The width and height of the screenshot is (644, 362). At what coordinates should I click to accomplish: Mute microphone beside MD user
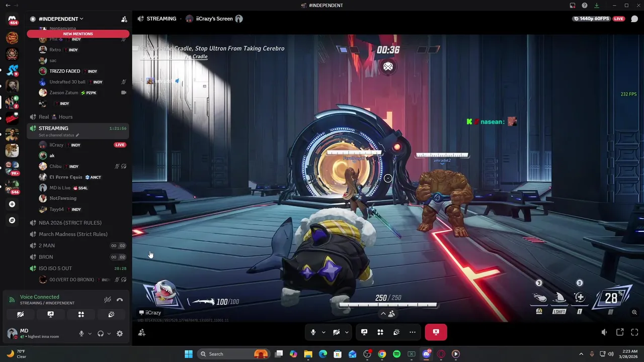tap(81, 333)
